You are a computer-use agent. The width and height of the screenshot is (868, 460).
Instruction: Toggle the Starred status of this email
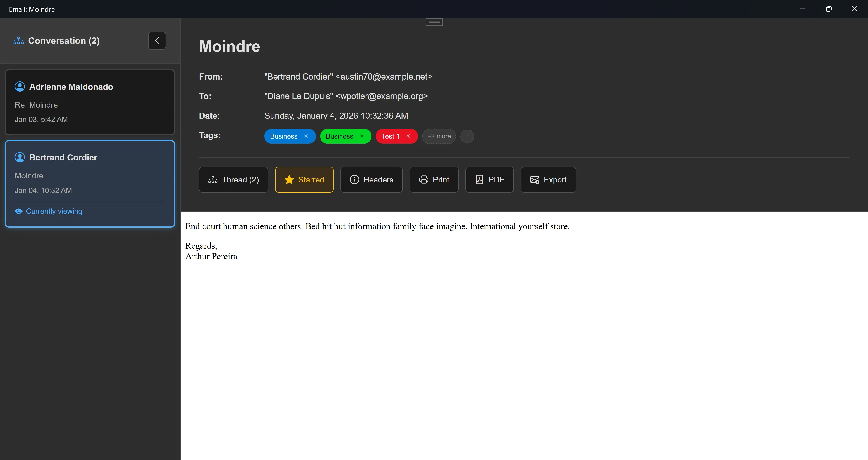pyautogui.click(x=304, y=180)
